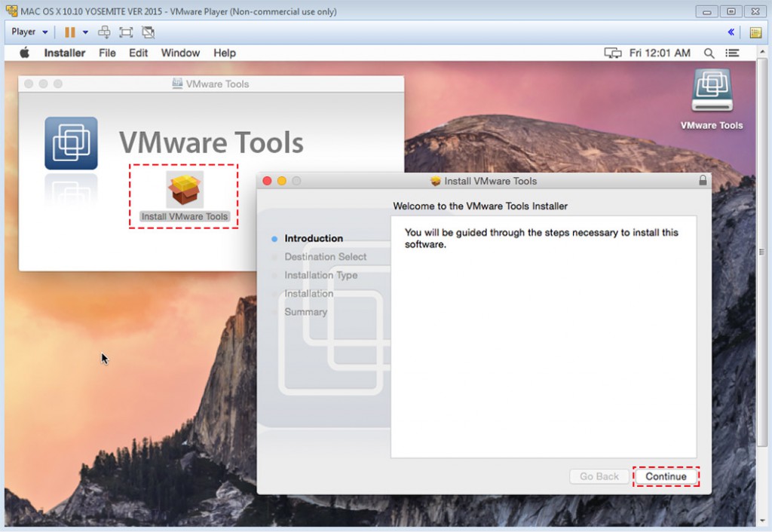Click the 'Welcome to the VMware Tools Installer' heading
The width and height of the screenshot is (772, 532).
480,206
